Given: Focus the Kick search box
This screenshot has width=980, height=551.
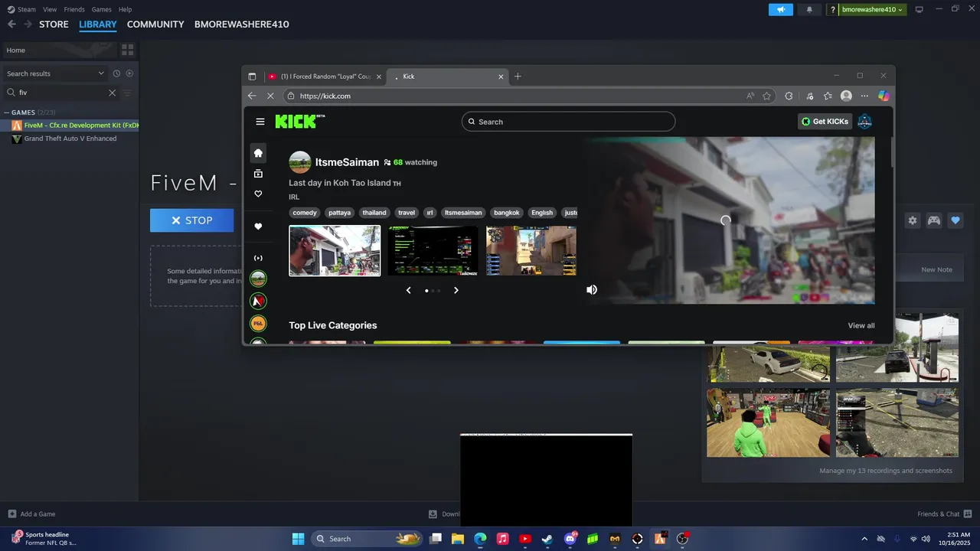Looking at the screenshot, I should [568, 122].
